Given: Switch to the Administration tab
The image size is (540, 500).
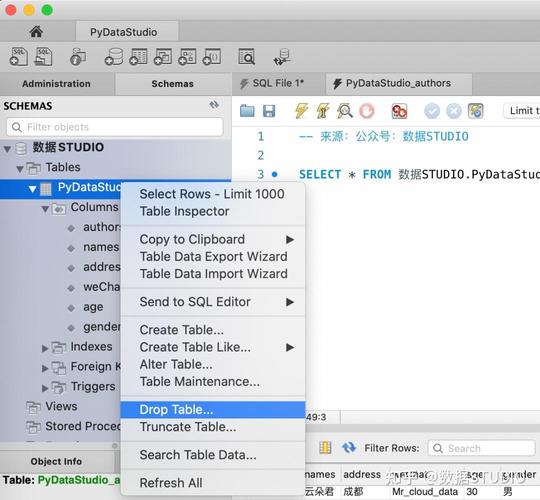Looking at the screenshot, I should pos(56,84).
